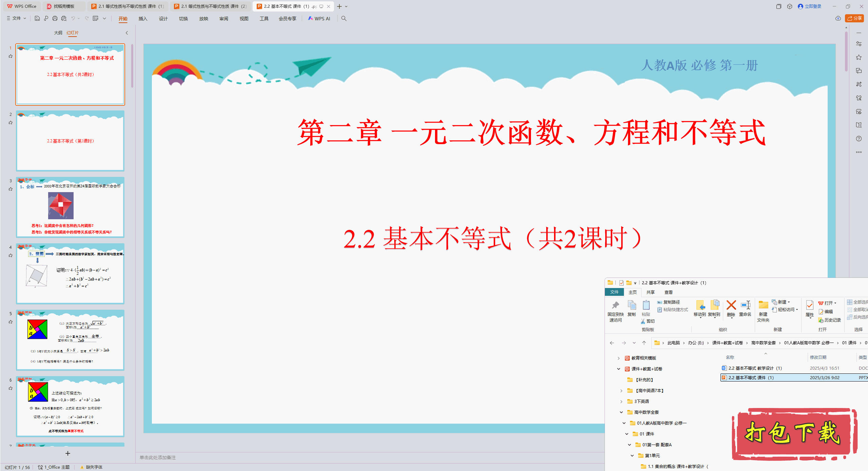Click the cloud upload icon beside Share
868x471 pixels.
838,18
